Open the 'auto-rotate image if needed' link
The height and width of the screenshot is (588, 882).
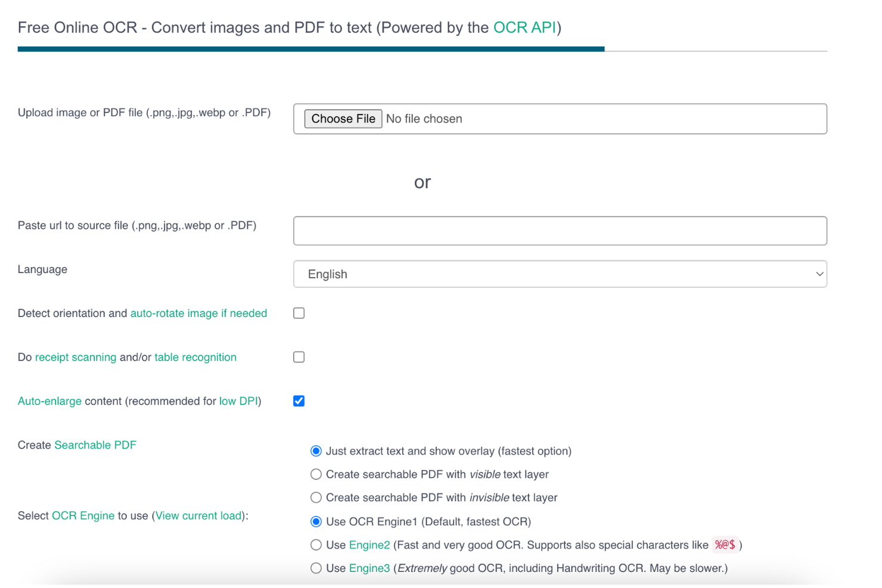(198, 313)
